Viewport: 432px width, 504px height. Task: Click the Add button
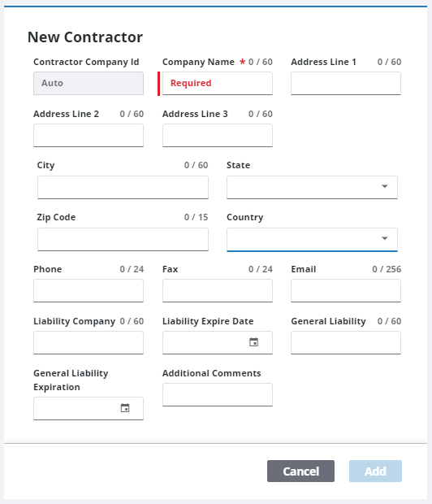[x=375, y=471]
